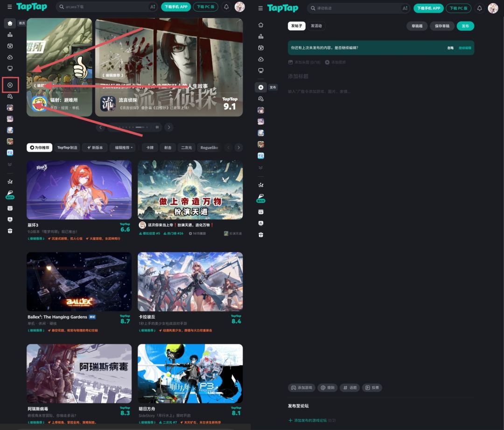Click search box in home page window
This screenshot has width=504, height=430.
click(x=106, y=7)
